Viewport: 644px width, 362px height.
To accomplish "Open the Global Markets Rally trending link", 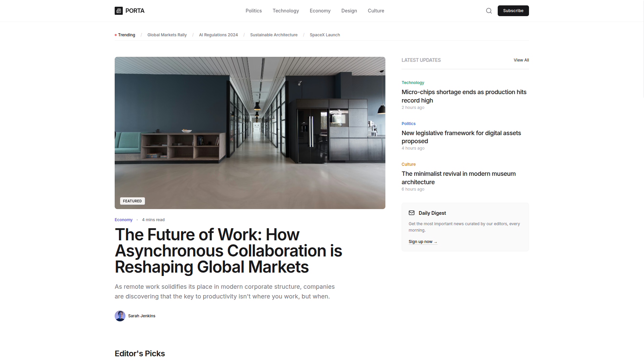I will pos(167,35).
